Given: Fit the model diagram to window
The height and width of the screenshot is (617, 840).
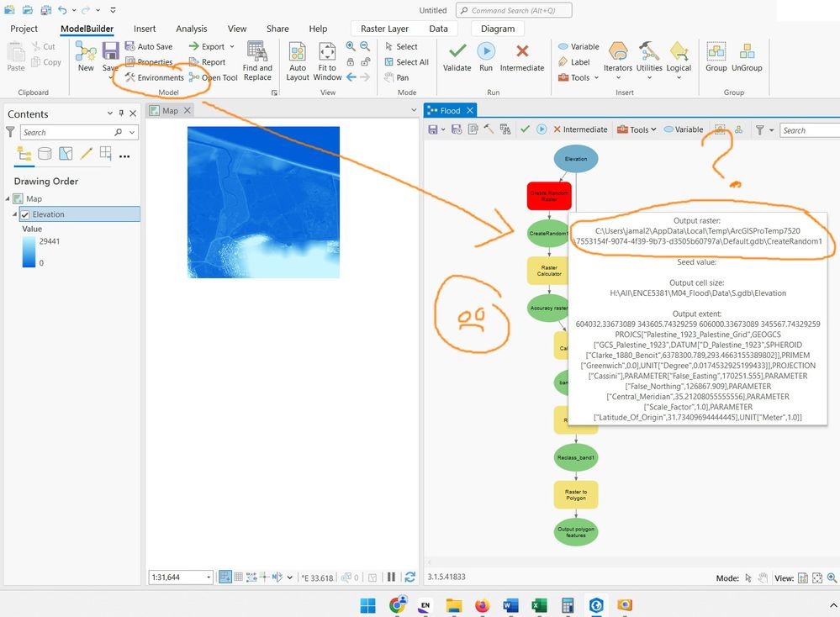Looking at the screenshot, I should (x=327, y=61).
